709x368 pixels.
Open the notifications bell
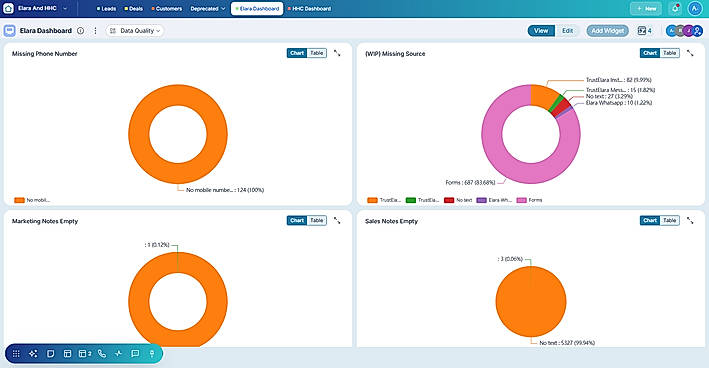point(675,8)
